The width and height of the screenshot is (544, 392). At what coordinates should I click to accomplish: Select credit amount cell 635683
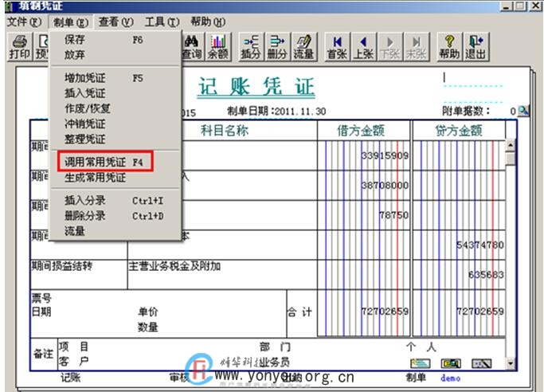click(x=459, y=275)
